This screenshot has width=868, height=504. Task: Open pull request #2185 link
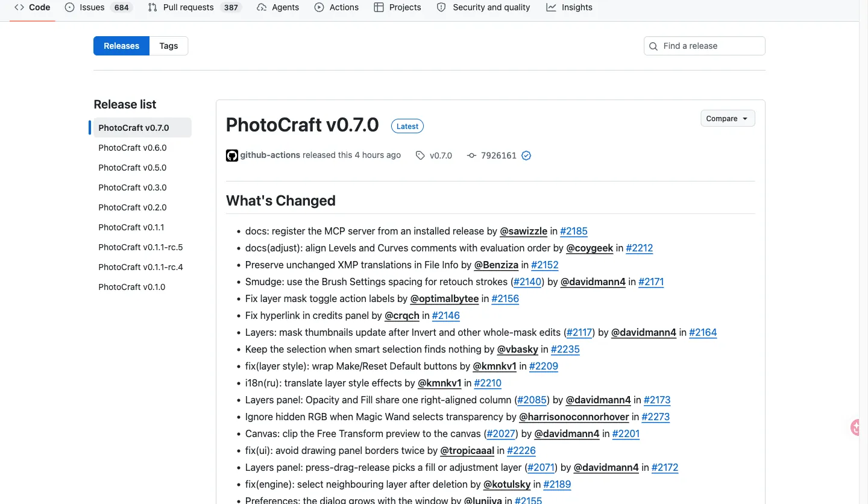click(x=574, y=231)
